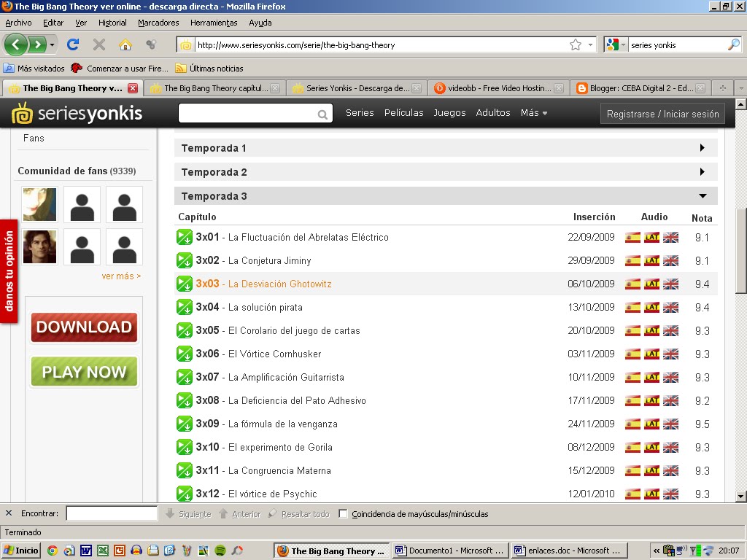Open the list all tabs dropdown
747x560 pixels.
point(741,88)
